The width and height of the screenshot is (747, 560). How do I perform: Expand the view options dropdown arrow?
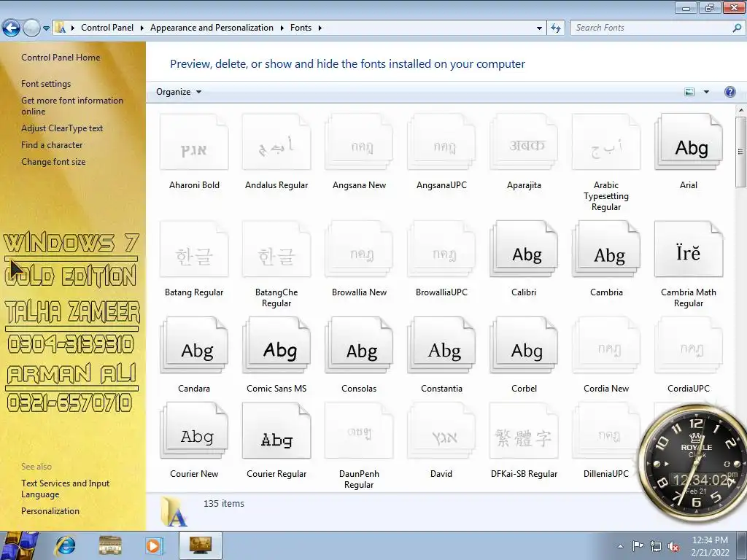pos(706,92)
